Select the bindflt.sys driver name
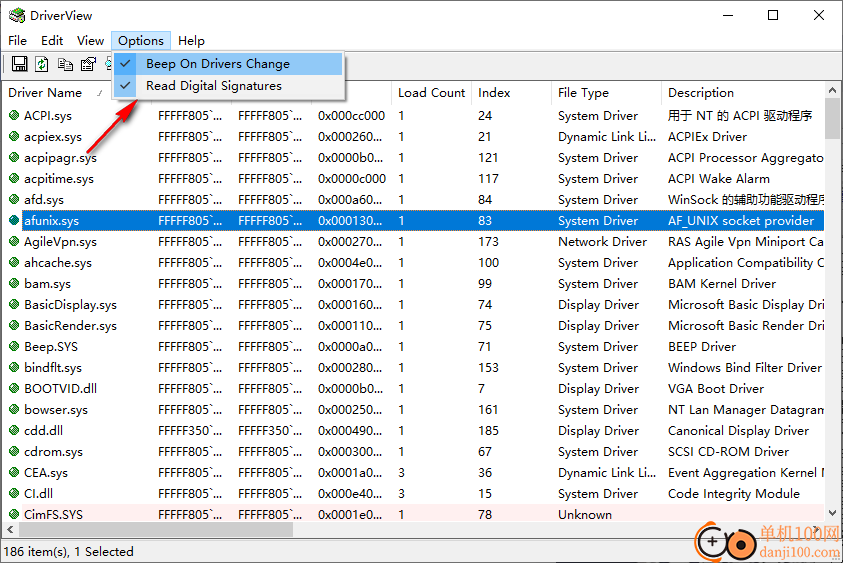The height and width of the screenshot is (563, 843). pos(53,368)
